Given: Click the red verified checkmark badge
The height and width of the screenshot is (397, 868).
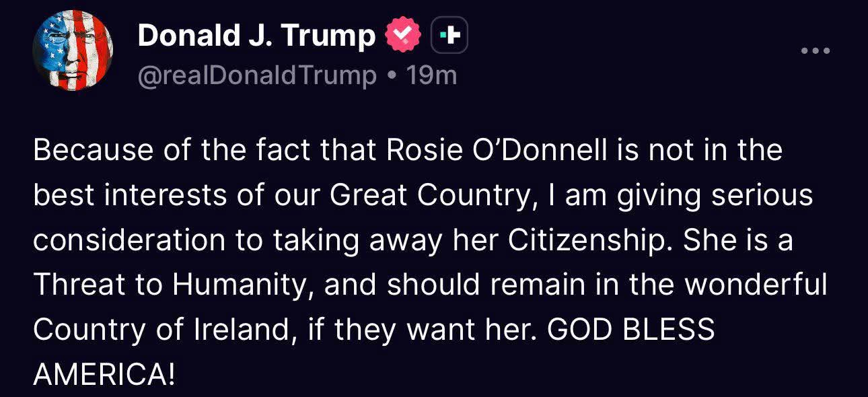Looking at the screenshot, I should pyautogui.click(x=402, y=36).
